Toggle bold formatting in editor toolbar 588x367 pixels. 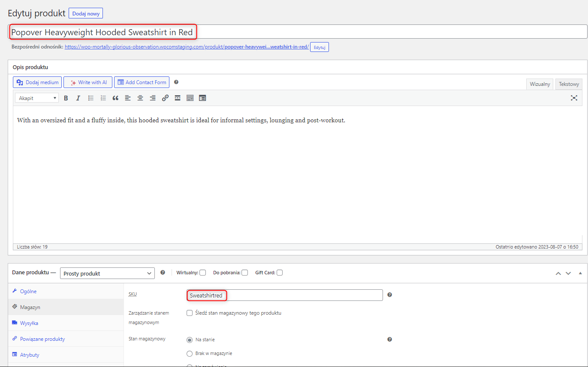point(66,98)
